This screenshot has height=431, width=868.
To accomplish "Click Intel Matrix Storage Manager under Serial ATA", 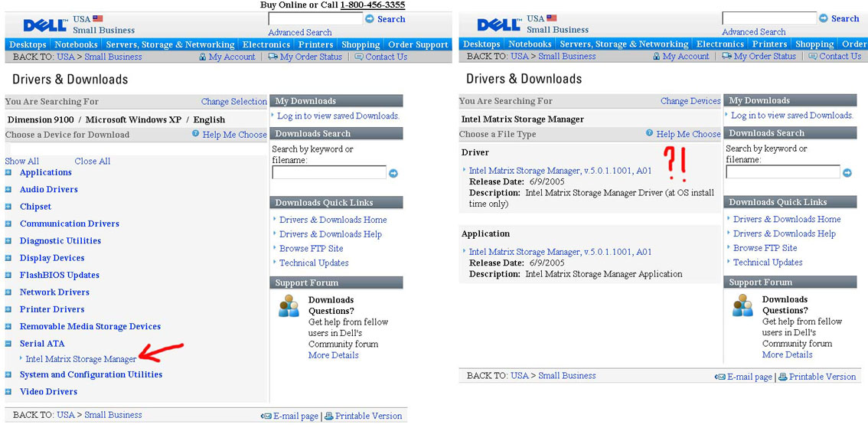I will pos(81,359).
